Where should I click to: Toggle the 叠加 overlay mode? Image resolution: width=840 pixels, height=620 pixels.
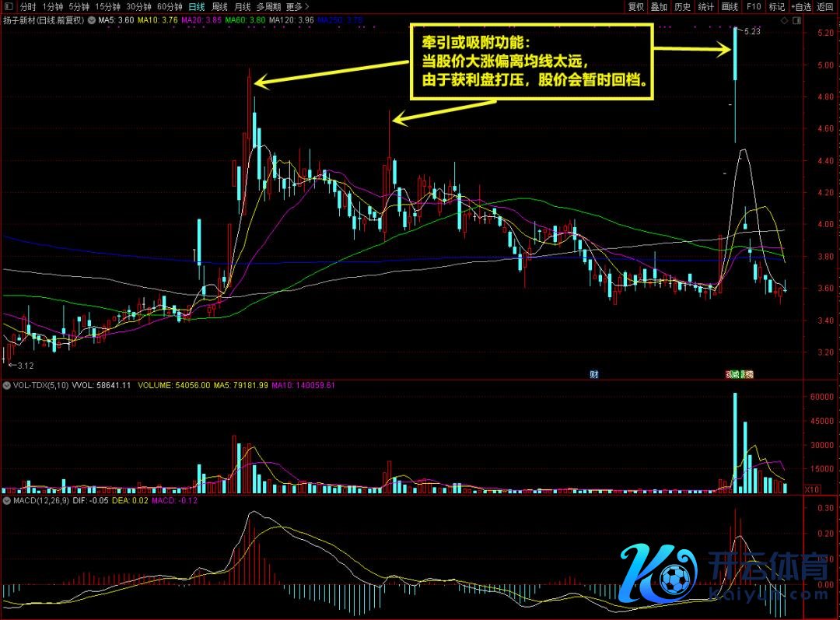(x=659, y=6)
